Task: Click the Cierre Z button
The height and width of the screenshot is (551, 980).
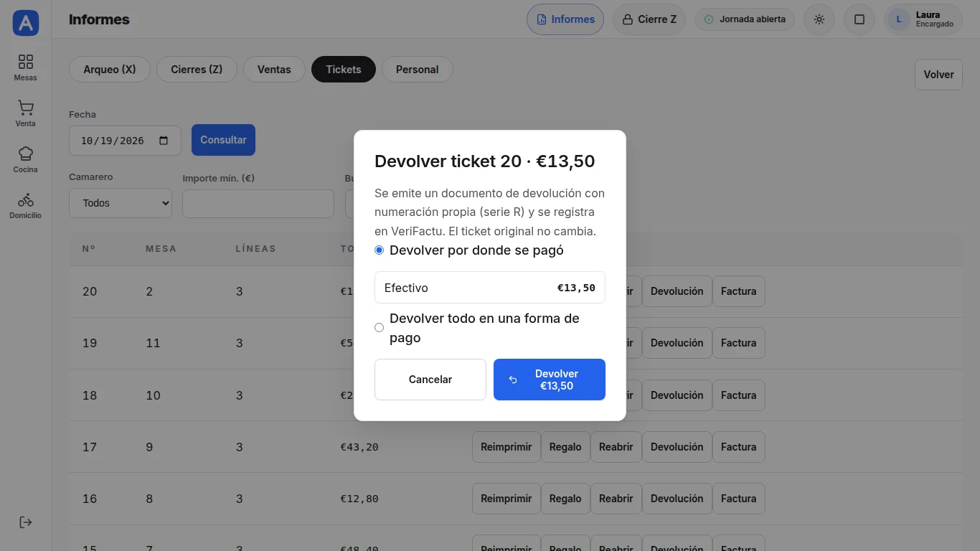Action: click(649, 19)
